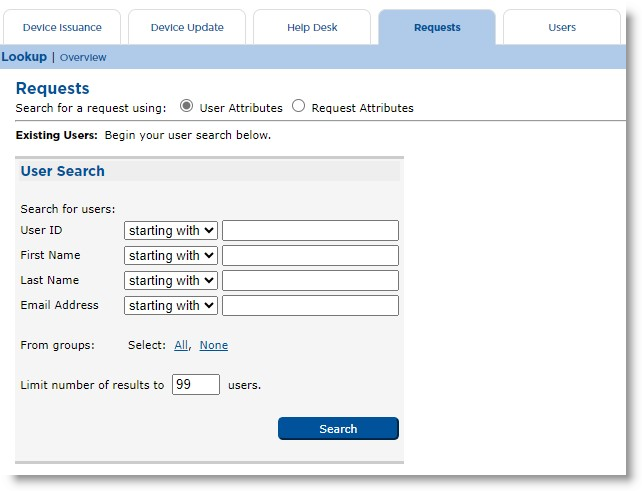This screenshot has height=491, width=642.
Task: Expand the First Name match-type dropdown
Action: tap(171, 256)
